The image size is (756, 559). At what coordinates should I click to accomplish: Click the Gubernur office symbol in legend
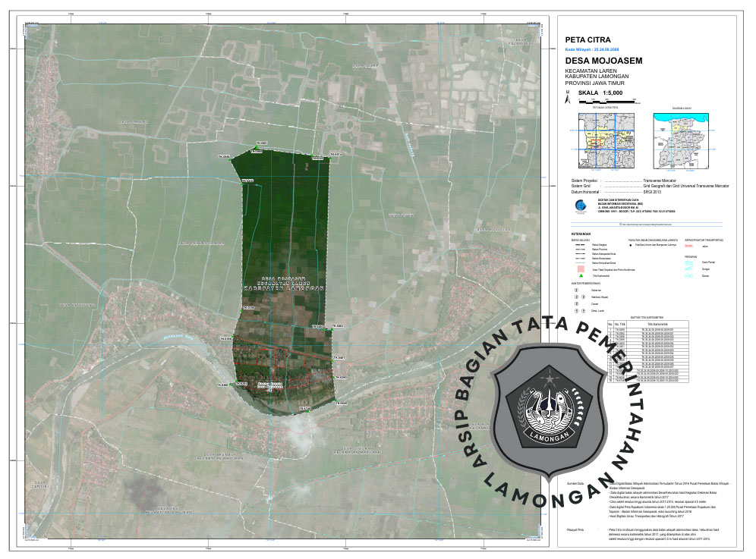coord(576,290)
